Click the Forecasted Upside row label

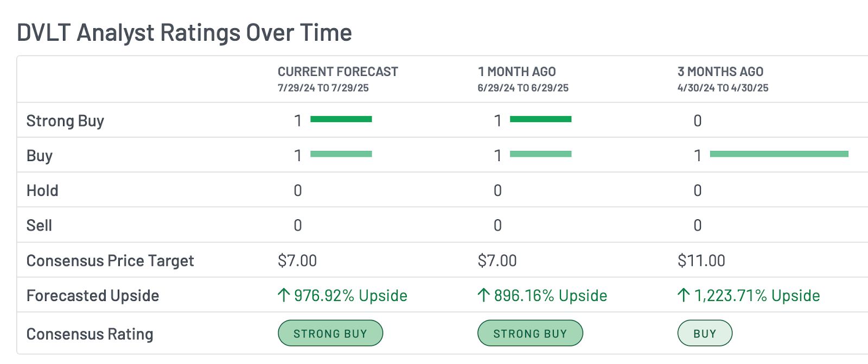(x=93, y=296)
